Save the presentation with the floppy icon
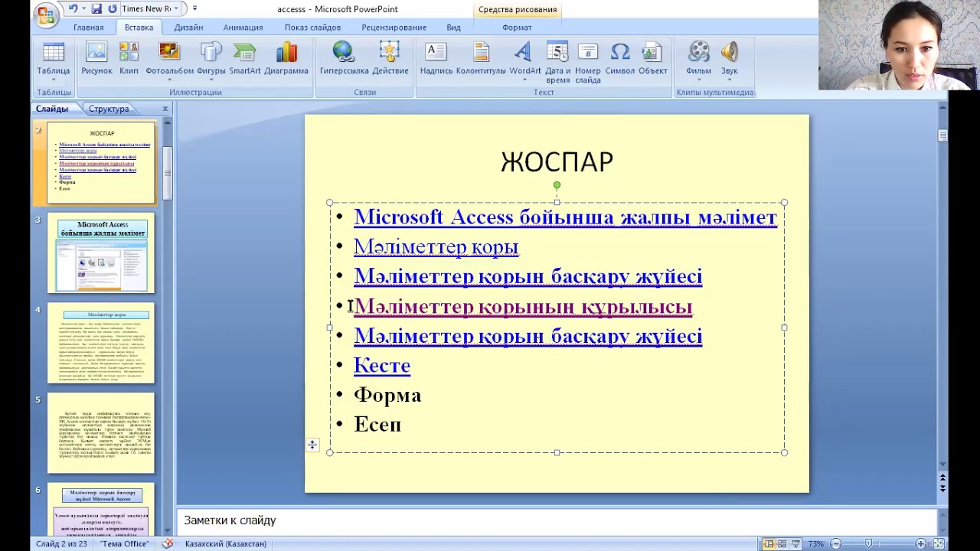 point(96,9)
